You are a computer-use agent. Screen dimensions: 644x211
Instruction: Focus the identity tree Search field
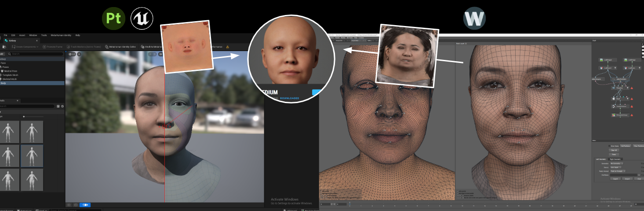(x=35, y=54)
